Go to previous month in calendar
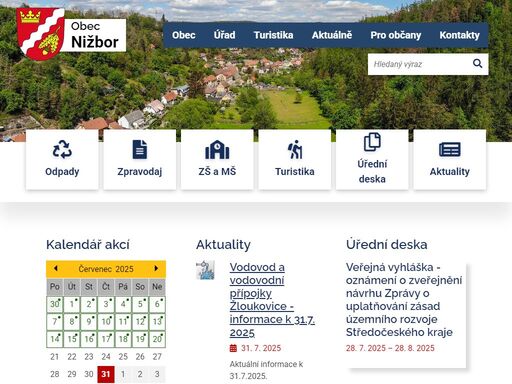 tap(55, 268)
